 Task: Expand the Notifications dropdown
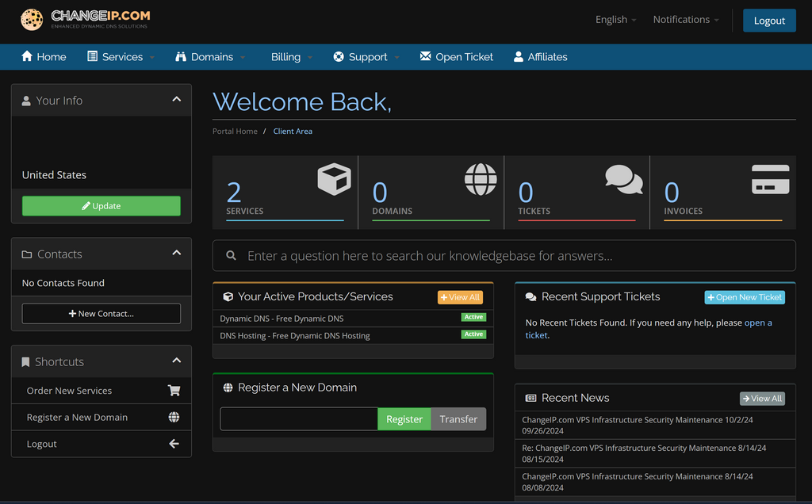pyautogui.click(x=686, y=20)
